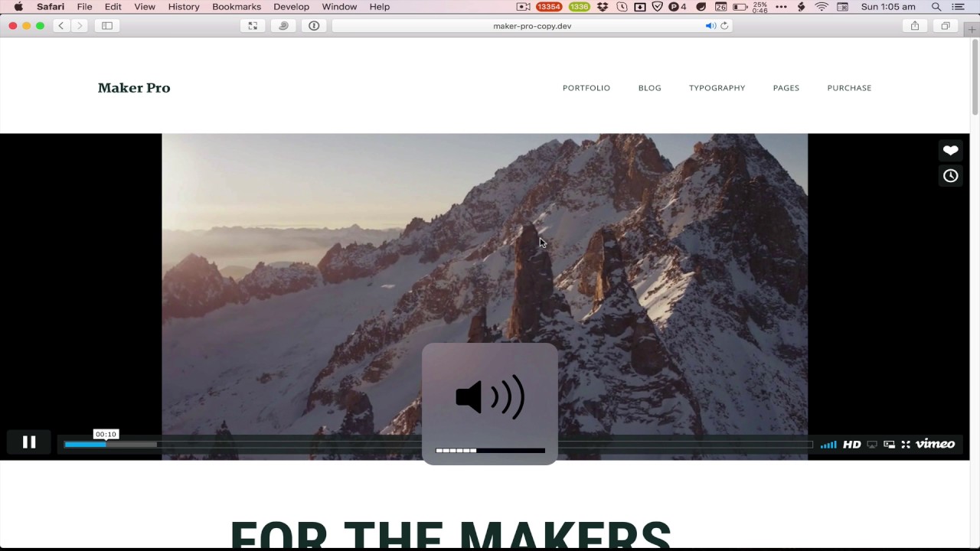
Task: Click the Dropbox menu bar icon
Action: [x=603, y=7]
